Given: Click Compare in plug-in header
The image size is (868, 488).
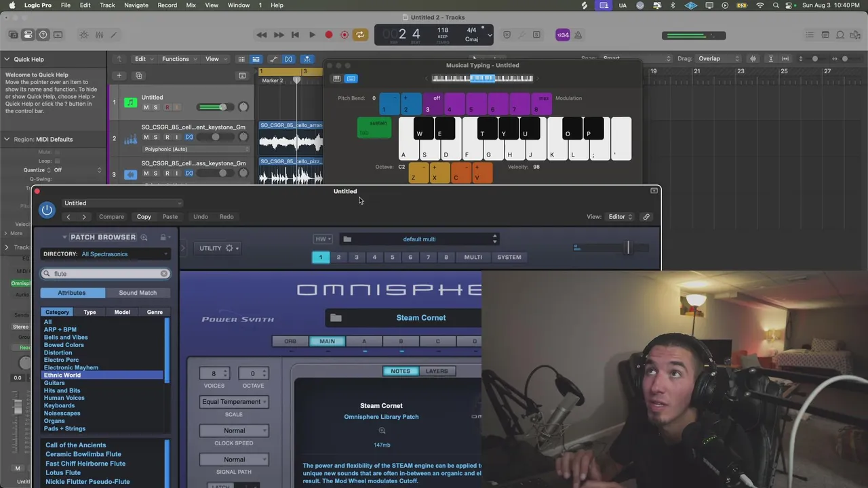Looking at the screenshot, I should [x=111, y=217].
